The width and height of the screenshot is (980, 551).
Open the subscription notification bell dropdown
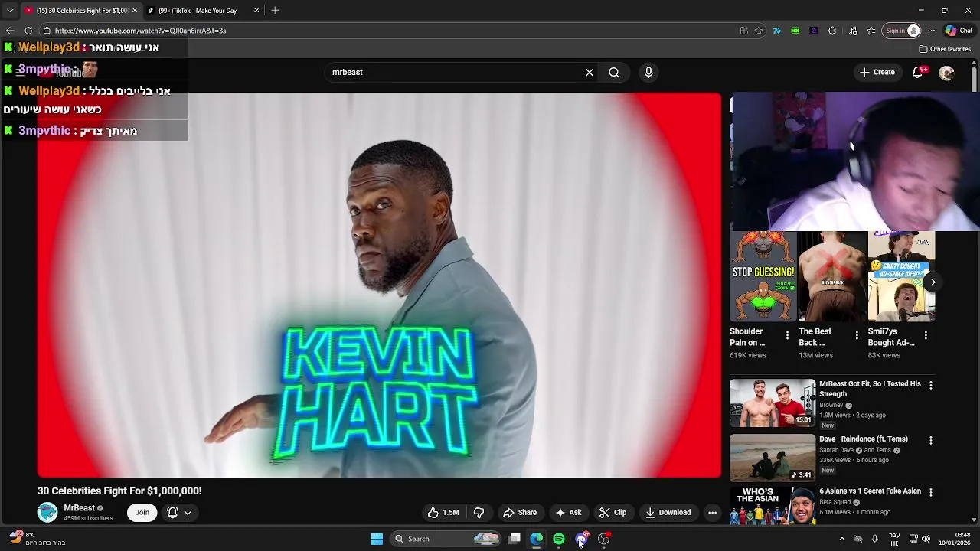[179, 513]
